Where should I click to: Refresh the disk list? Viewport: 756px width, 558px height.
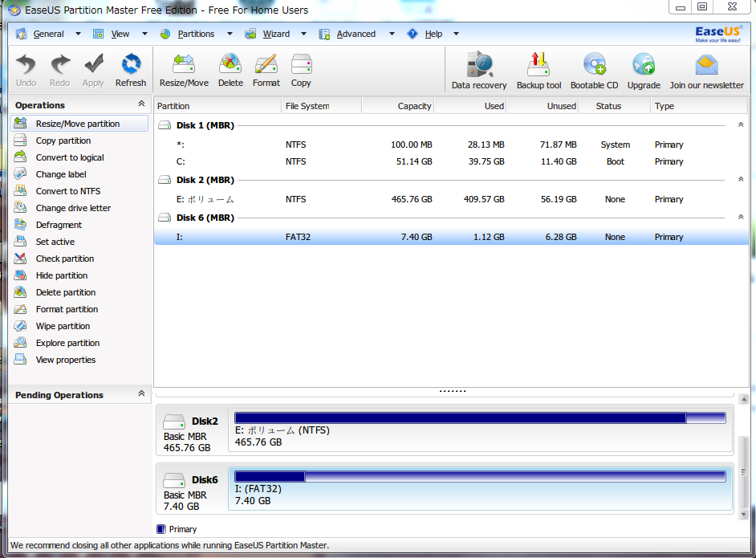[x=131, y=70]
